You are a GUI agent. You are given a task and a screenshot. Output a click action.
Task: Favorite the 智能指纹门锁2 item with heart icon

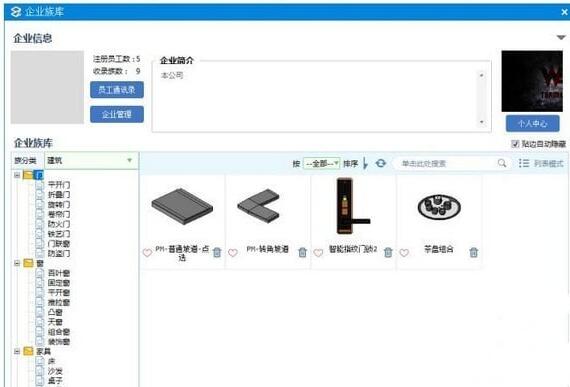click(318, 253)
